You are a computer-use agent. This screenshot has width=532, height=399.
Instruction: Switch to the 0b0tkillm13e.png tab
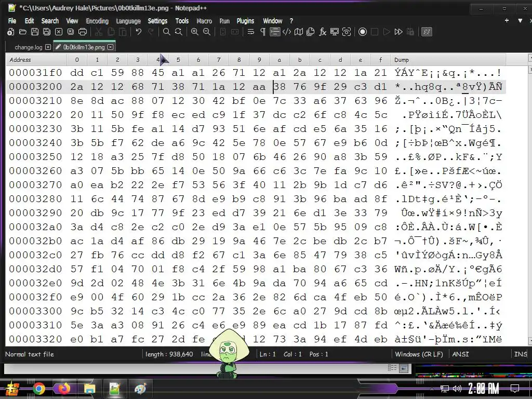pyautogui.click(x=84, y=47)
